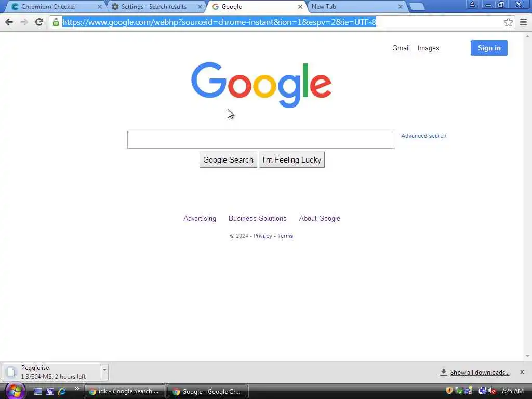Open the Windows Start orb
The image size is (532, 399).
click(x=15, y=391)
